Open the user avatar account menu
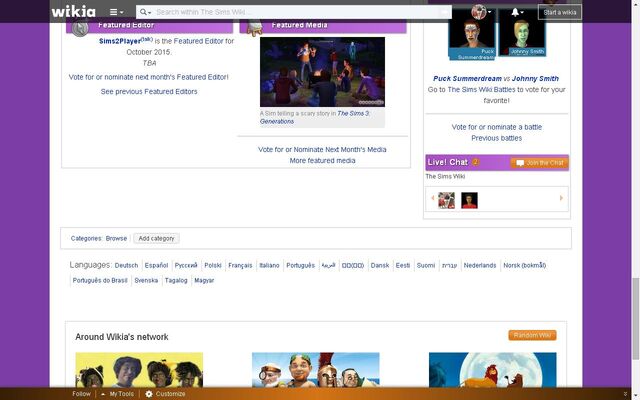 481,12
